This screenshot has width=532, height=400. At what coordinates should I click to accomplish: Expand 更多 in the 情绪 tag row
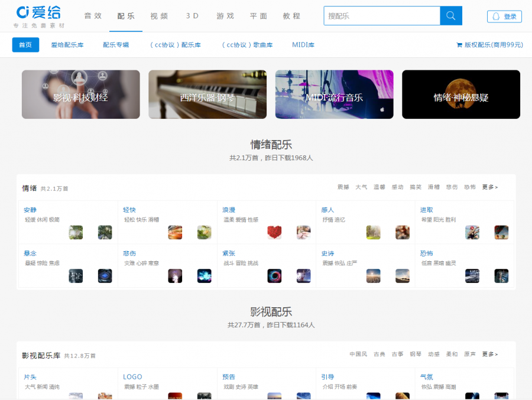pos(490,187)
